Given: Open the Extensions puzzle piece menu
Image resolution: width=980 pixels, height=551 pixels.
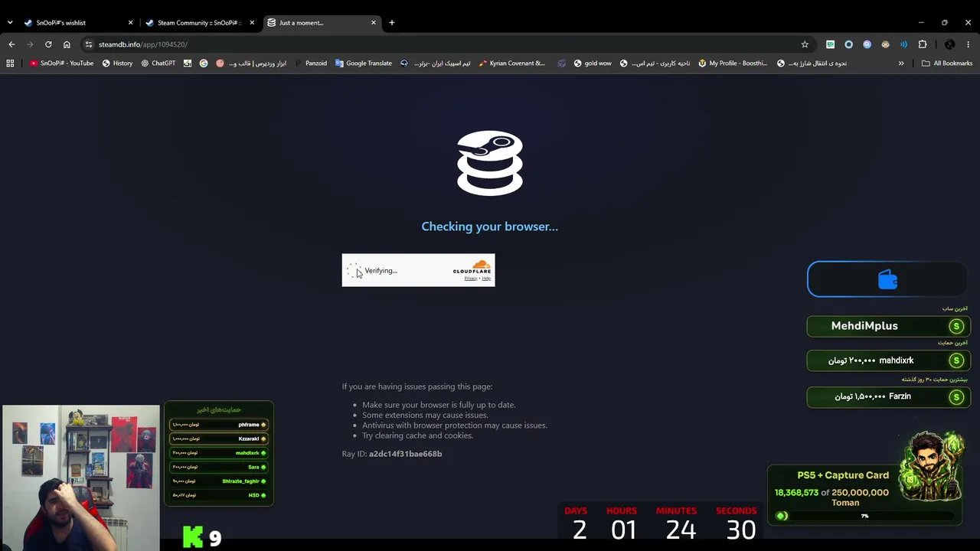Looking at the screenshot, I should click(923, 44).
